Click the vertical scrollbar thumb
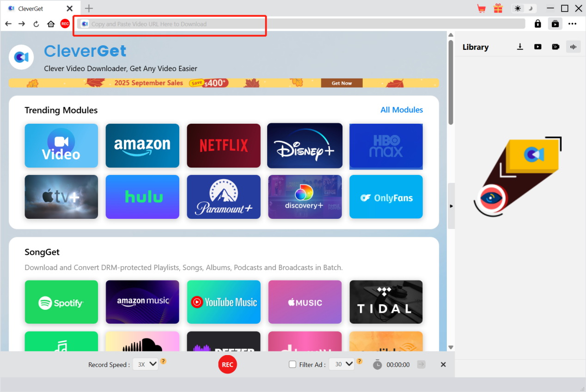Image resolution: width=586 pixels, height=392 pixels. pos(451,82)
